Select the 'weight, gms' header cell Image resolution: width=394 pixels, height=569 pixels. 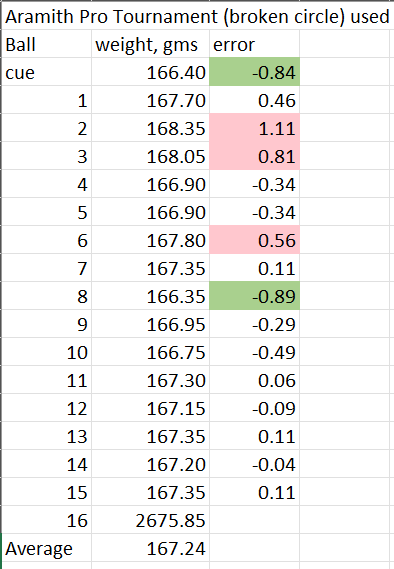(150, 44)
